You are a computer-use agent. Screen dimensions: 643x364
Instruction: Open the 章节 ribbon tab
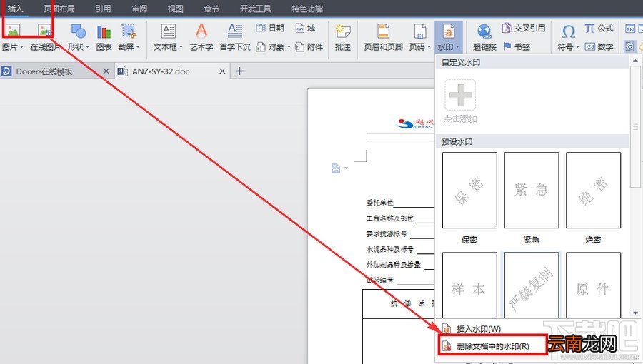[x=211, y=9]
